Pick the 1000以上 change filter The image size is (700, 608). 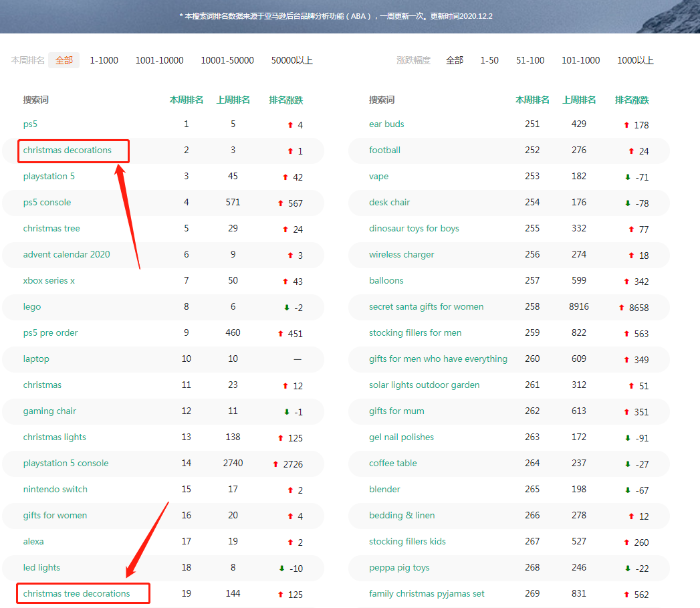click(x=635, y=60)
